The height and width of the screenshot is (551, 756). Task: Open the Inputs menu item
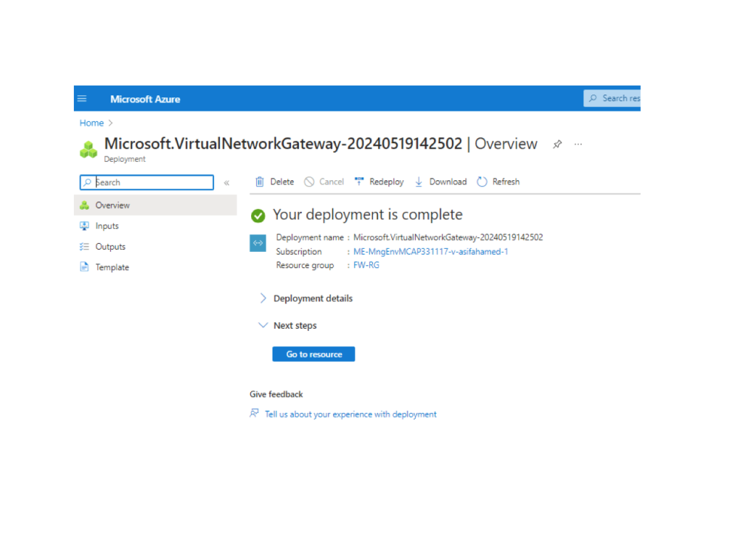tap(107, 226)
